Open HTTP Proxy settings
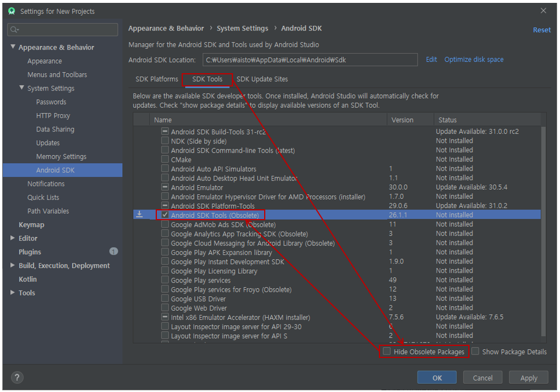This screenshot has height=392, width=560. (53, 115)
